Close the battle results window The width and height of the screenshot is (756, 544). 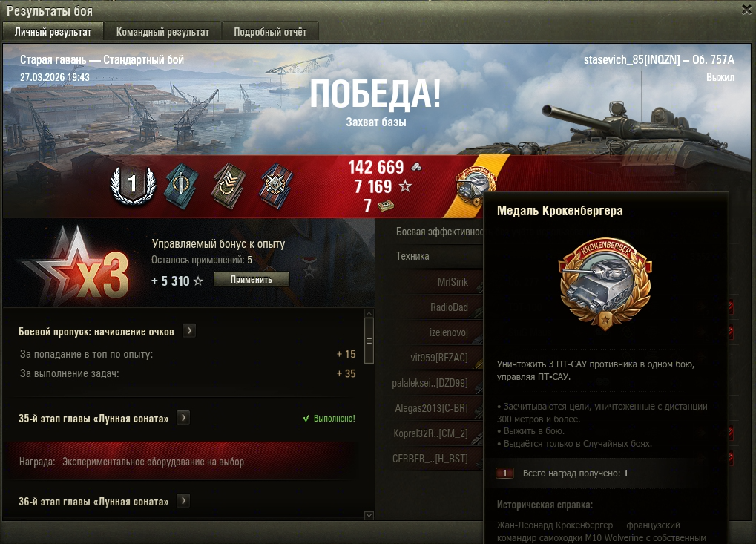746,10
